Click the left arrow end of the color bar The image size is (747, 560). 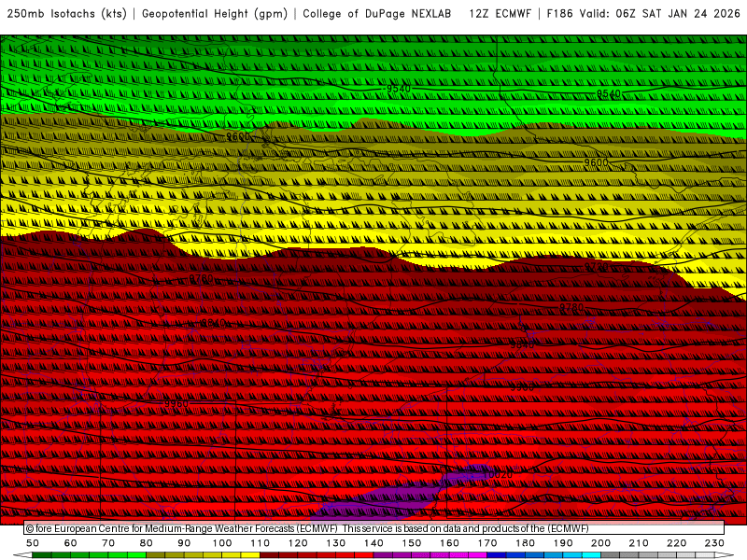pos(21,555)
